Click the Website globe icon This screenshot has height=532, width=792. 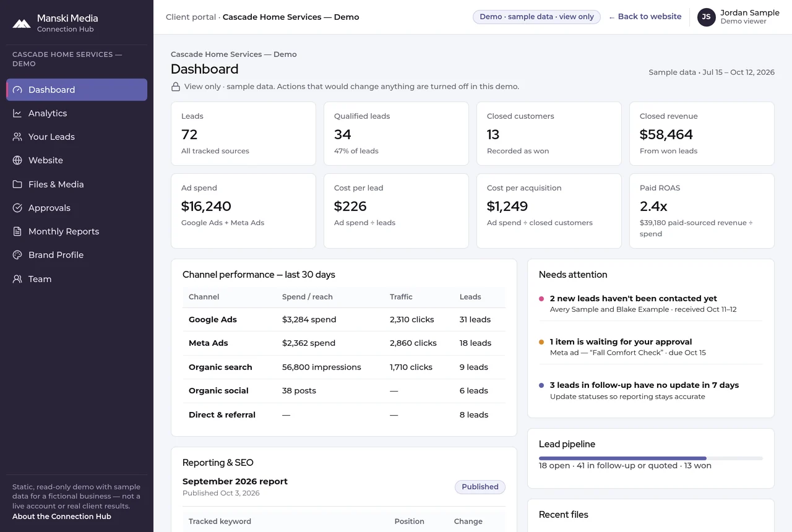pyautogui.click(x=17, y=160)
